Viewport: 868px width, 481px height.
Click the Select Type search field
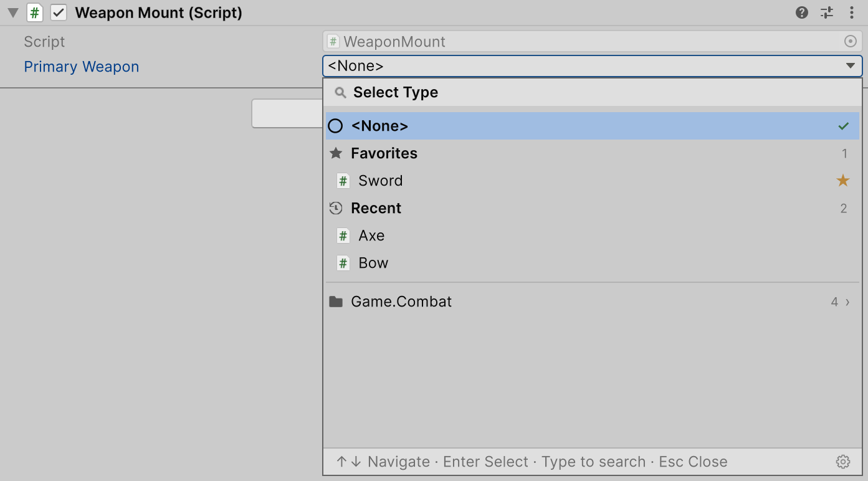tap(593, 92)
